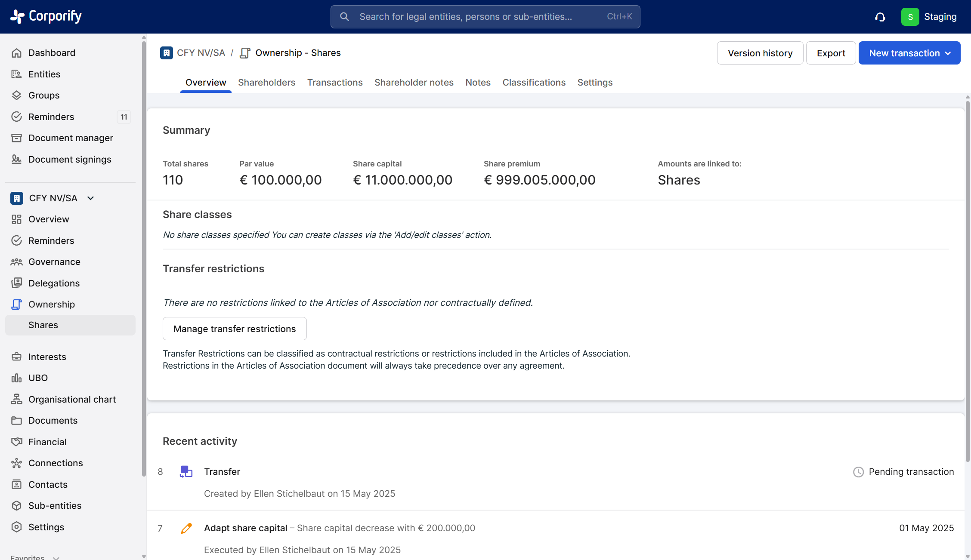This screenshot has width=971, height=560.
Task: Click the Document signings icon
Action: point(16,159)
